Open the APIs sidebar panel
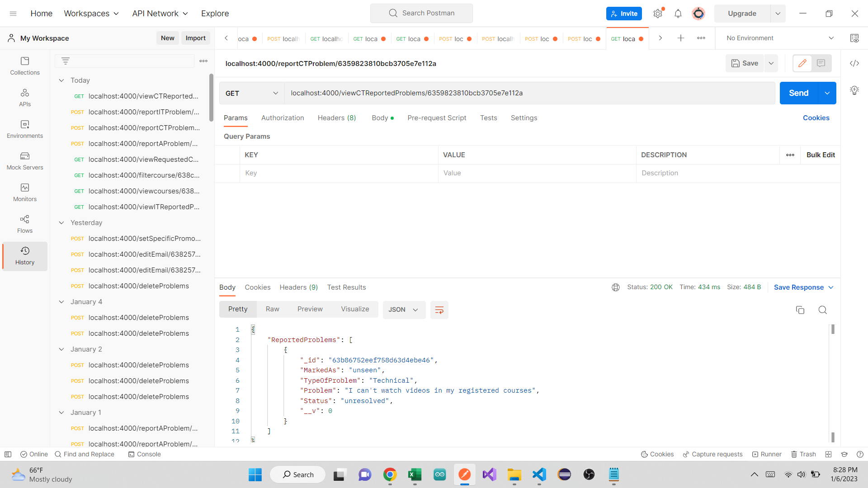 click(x=25, y=98)
